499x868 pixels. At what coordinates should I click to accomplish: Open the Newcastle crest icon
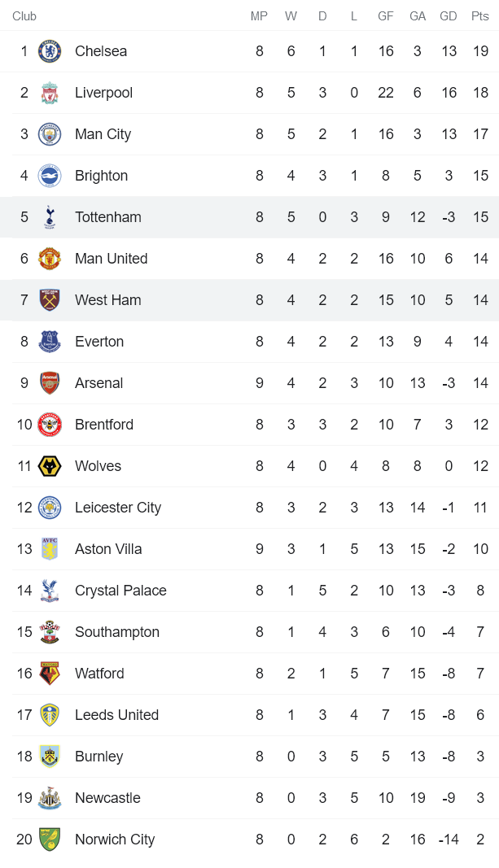coord(50,798)
